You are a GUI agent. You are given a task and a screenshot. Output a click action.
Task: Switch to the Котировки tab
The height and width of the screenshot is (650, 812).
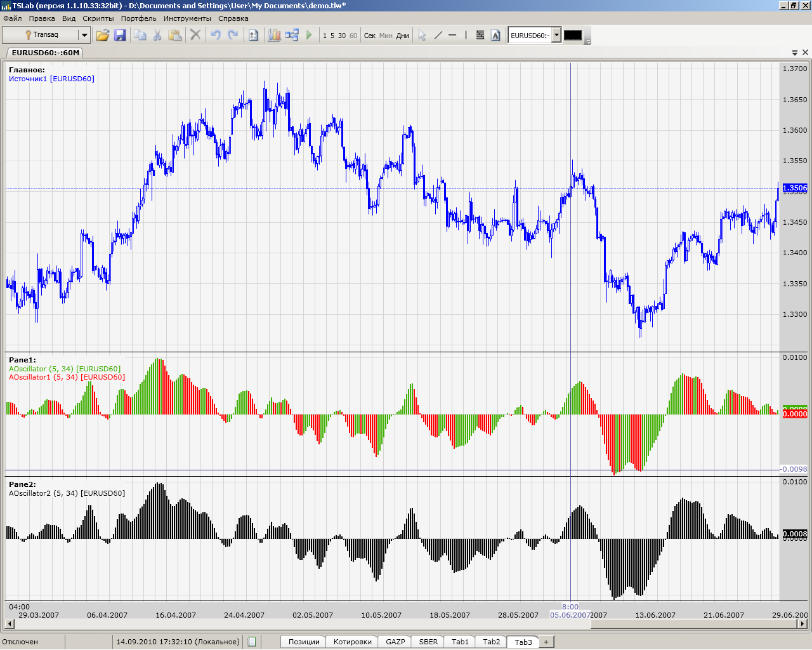point(352,642)
